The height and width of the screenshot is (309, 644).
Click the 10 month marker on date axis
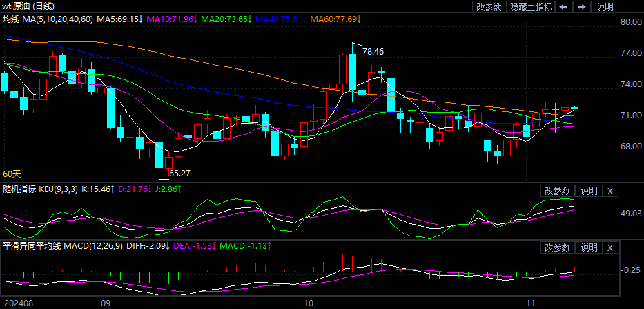tap(309, 303)
